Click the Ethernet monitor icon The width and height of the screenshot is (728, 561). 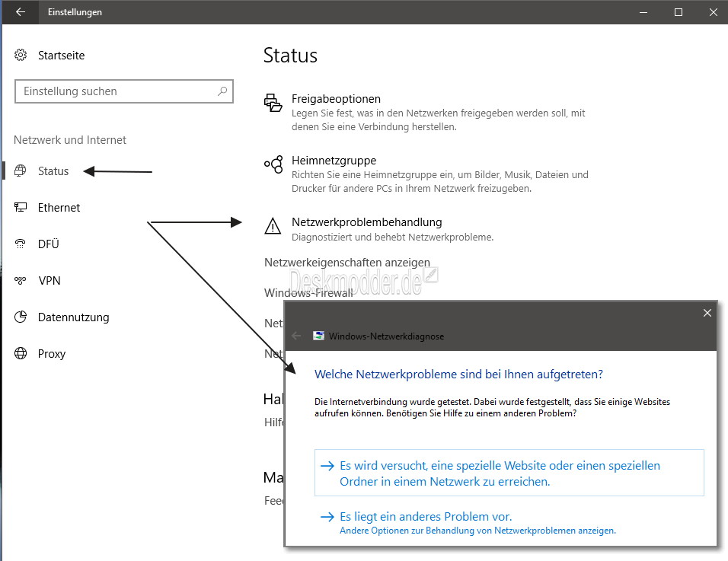point(21,207)
